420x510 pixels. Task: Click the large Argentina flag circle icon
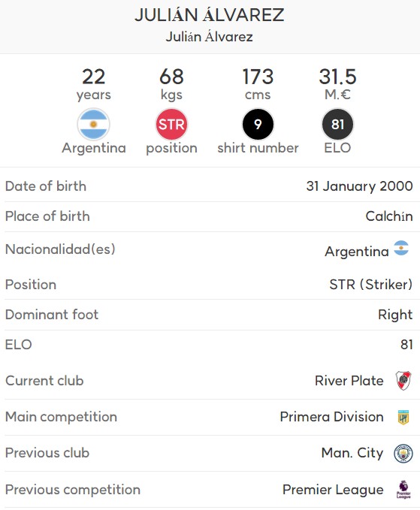click(93, 124)
